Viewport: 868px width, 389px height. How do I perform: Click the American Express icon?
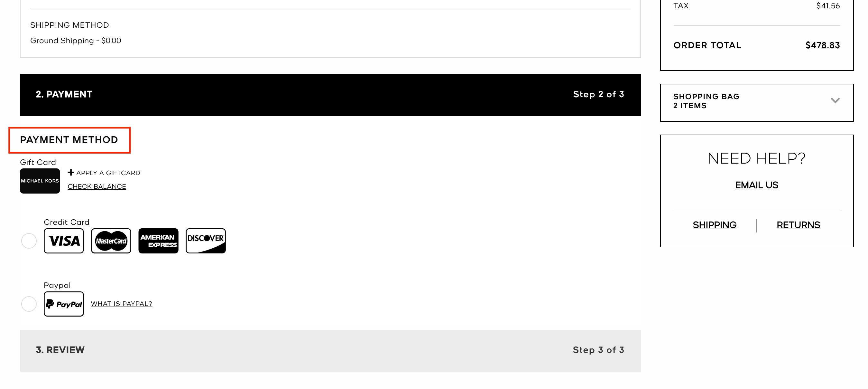(x=158, y=241)
